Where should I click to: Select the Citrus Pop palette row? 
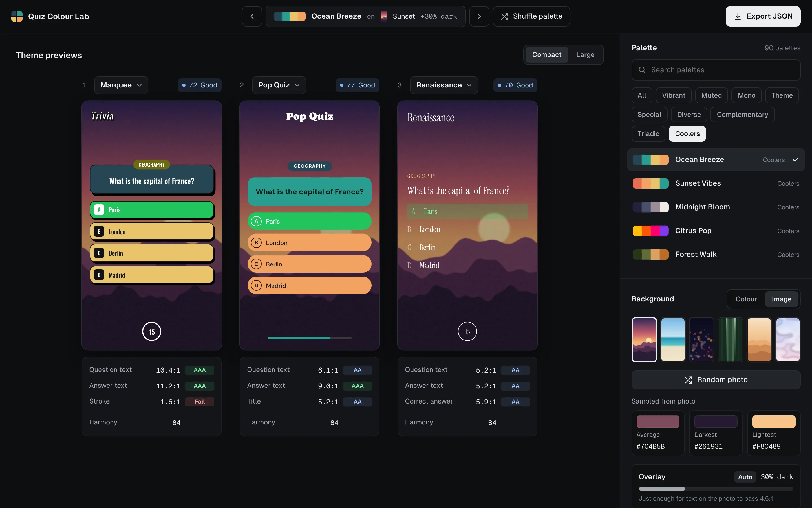click(716, 231)
